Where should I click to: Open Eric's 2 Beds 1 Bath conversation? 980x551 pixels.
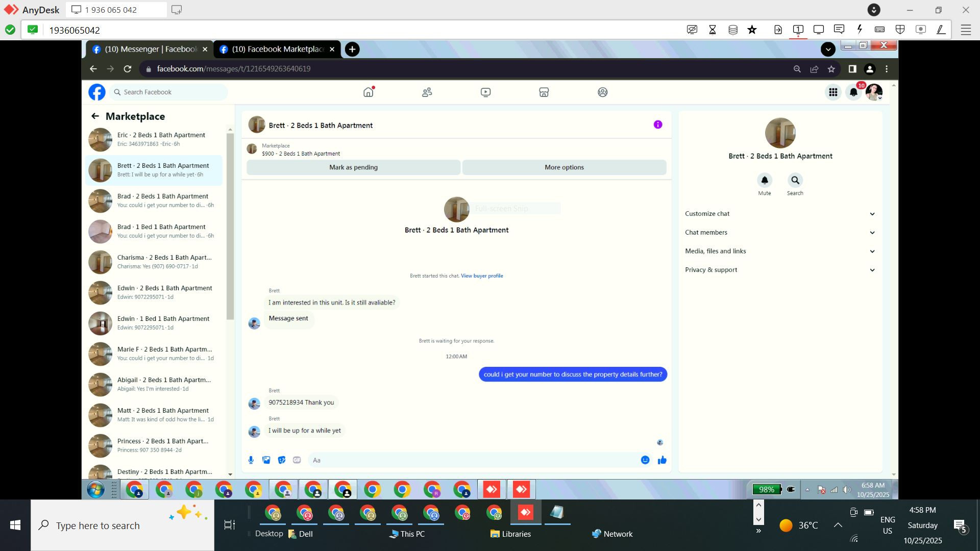[x=156, y=139]
